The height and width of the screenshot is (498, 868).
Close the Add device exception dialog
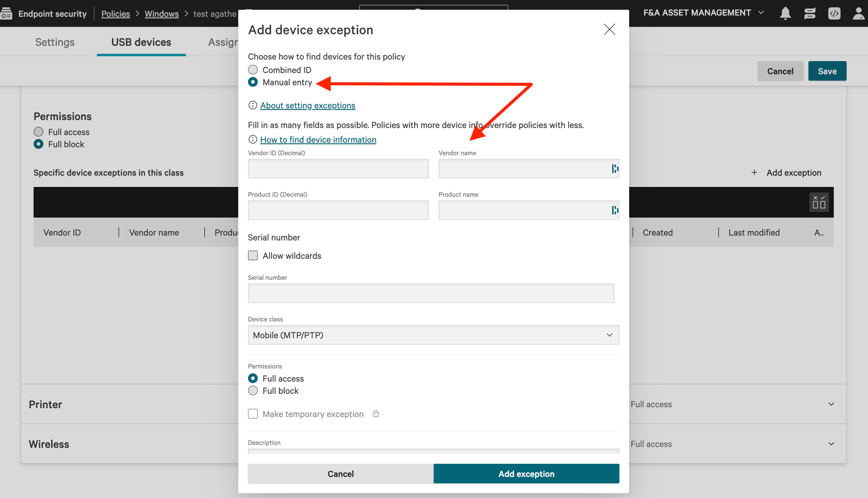pos(609,29)
